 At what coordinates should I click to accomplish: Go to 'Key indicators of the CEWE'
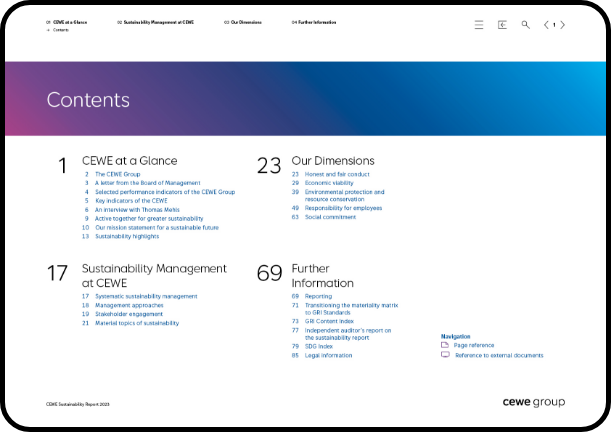131,201
